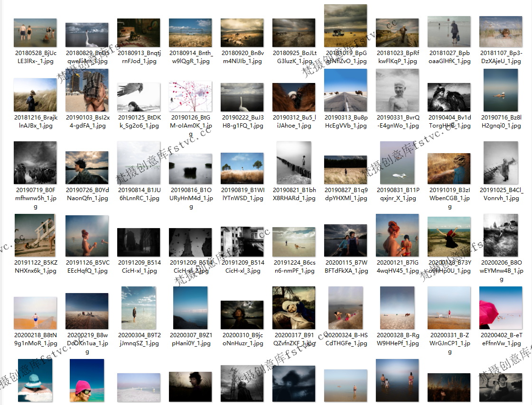Click two-trees image 20190819_B1WIlYTnWSD_1.jpg
Screen dimensions: 532x405
(242, 168)
